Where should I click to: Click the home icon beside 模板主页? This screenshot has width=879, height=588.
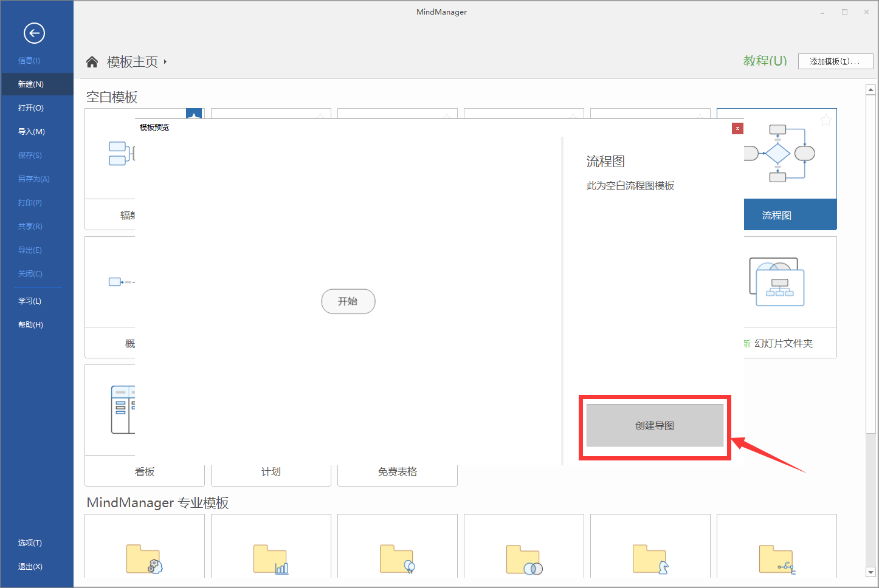(x=92, y=61)
